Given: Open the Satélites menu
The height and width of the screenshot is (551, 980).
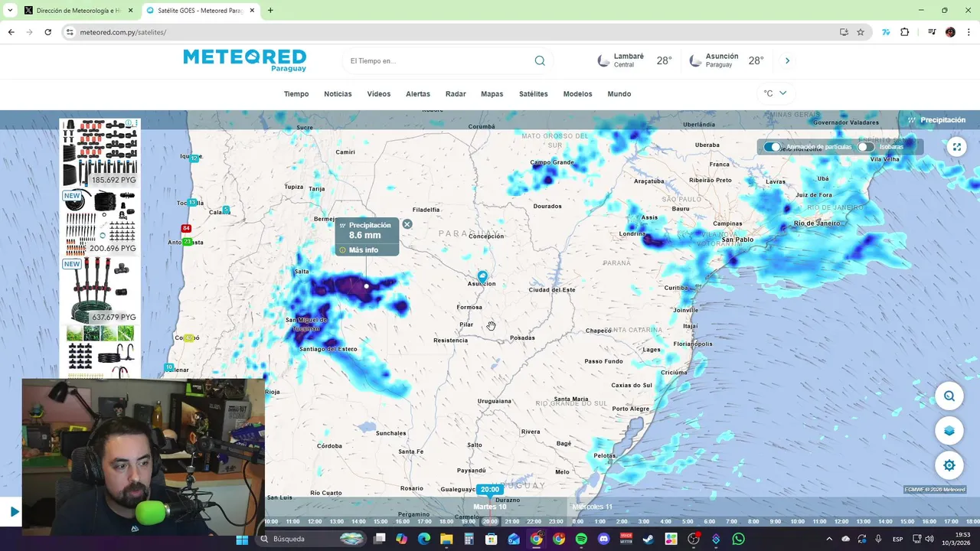Looking at the screenshot, I should click(x=534, y=94).
